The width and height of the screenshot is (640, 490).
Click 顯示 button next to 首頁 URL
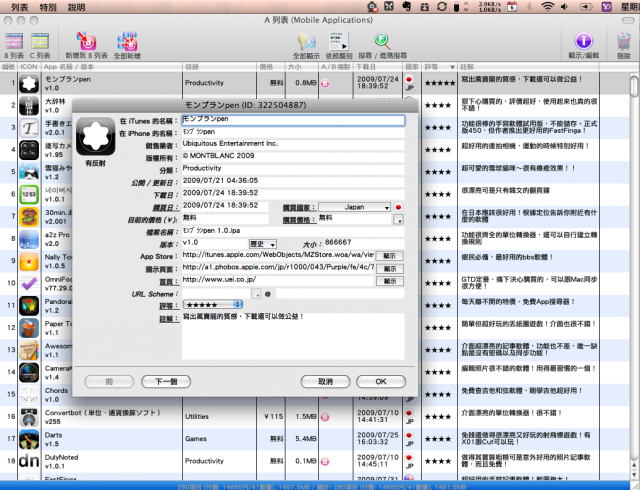(389, 281)
